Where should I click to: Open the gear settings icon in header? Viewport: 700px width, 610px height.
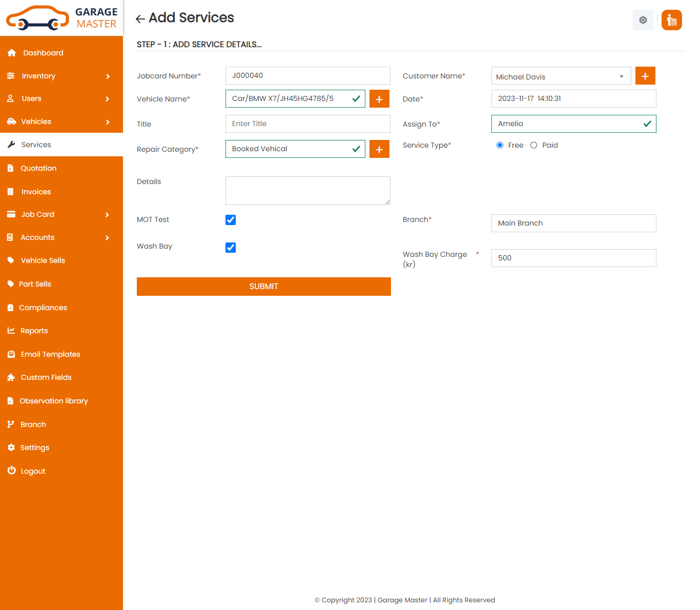(x=643, y=20)
